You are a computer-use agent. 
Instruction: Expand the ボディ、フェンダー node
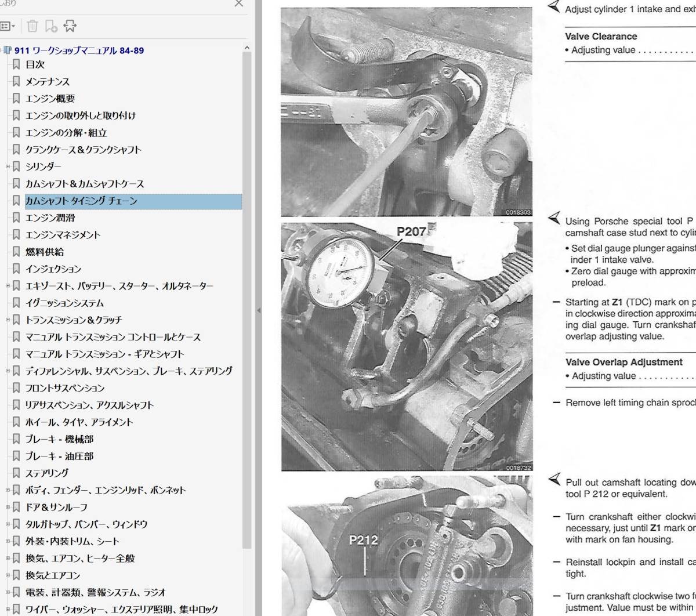click(8, 490)
